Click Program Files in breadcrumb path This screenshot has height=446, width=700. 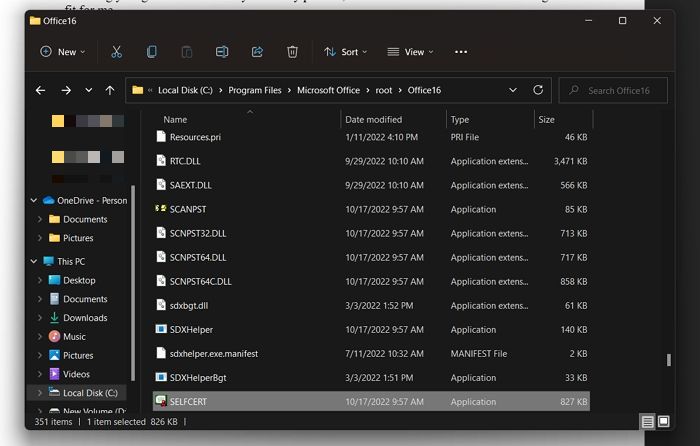tap(254, 90)
